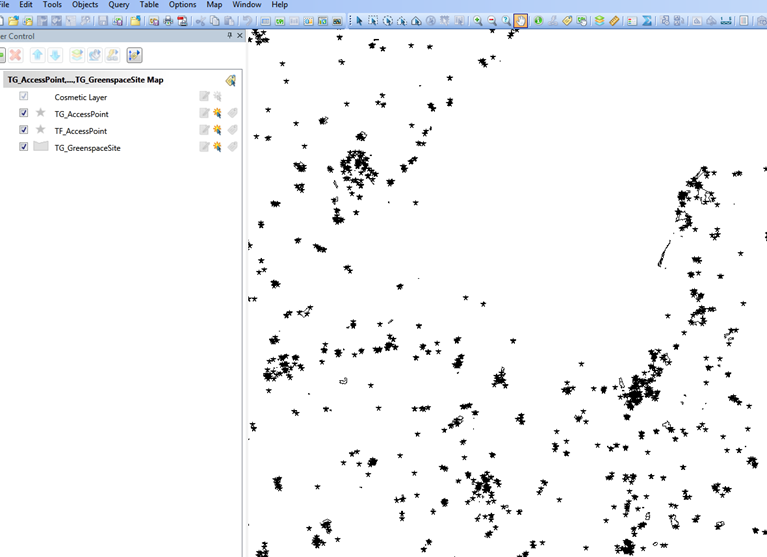Click the Undo toolbar icon

tap(247, 21)
